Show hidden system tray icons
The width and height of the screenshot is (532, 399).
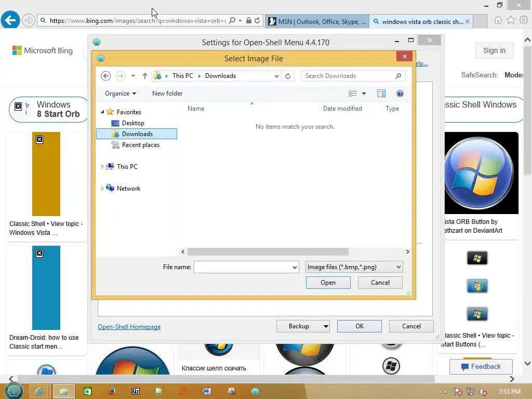(x=445, y=392)
